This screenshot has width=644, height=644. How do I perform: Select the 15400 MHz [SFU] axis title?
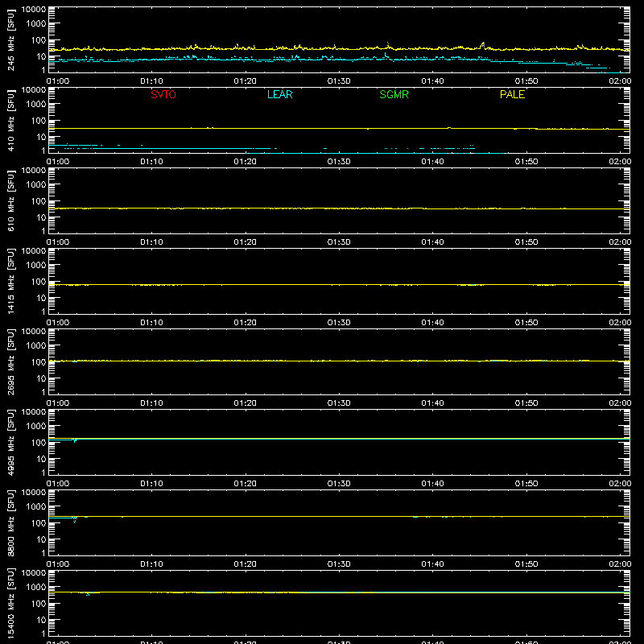(x=11, y=603)
